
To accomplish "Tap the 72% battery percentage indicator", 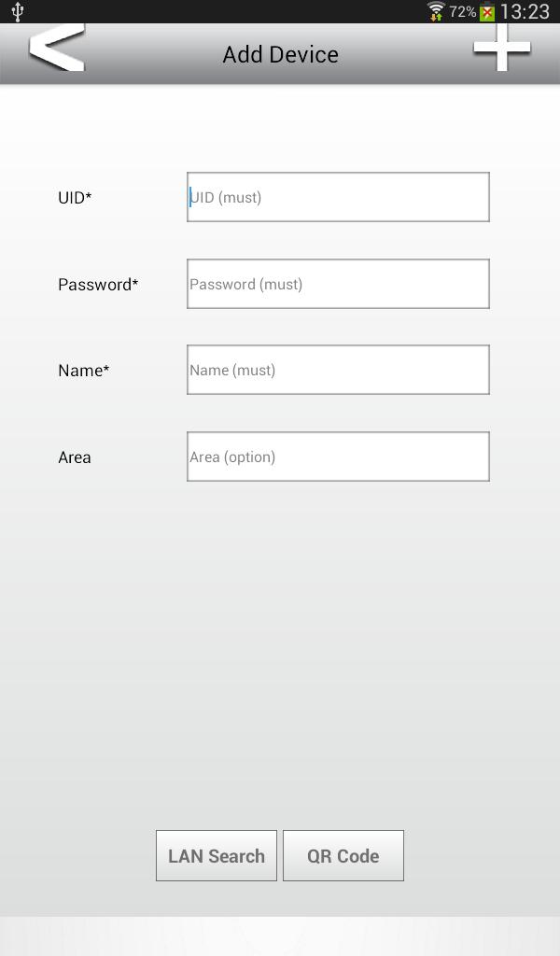I will (x=463, y=11).
